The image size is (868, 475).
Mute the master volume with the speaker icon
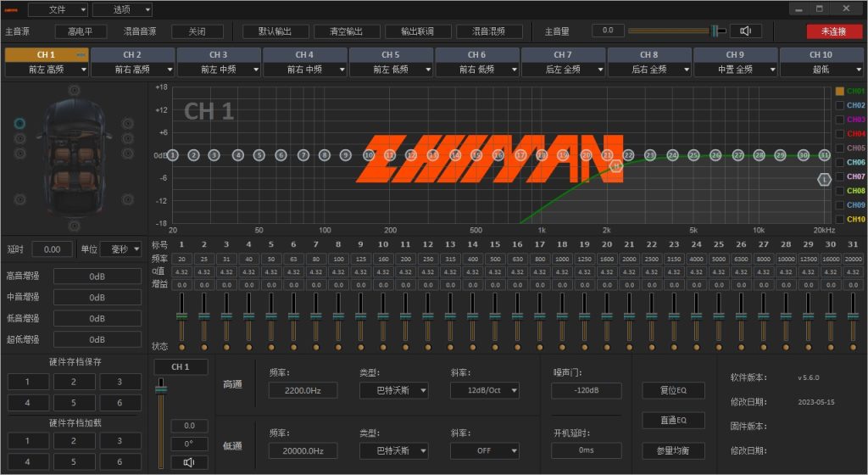tap(745, 31)
